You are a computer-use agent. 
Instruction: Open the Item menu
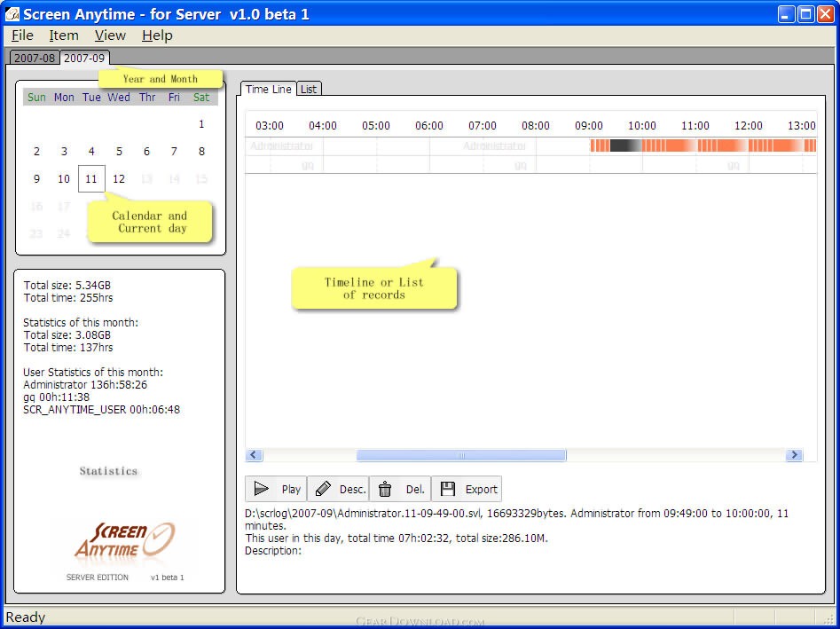click(64, 35)
